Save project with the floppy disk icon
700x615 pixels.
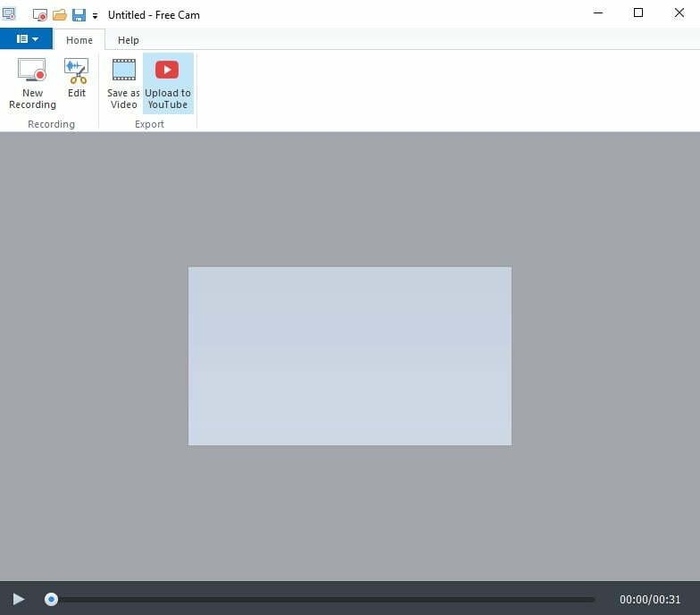(x=79, y=14)
